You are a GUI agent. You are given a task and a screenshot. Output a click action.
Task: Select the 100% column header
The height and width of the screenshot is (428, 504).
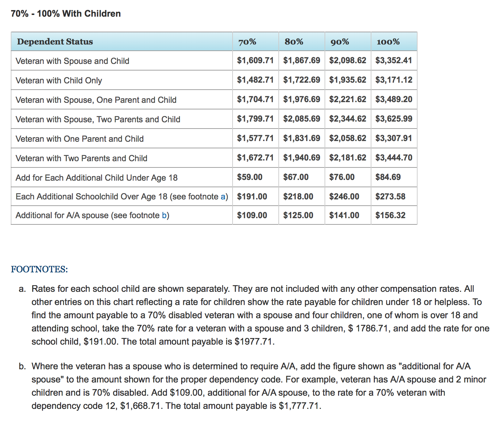pos(388,42)
